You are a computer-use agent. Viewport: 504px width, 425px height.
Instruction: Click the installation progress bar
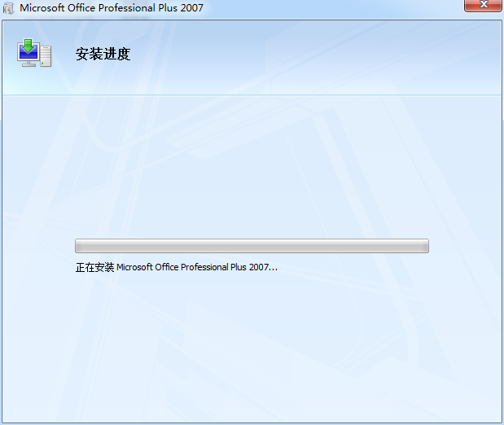[x=252, y=246]
